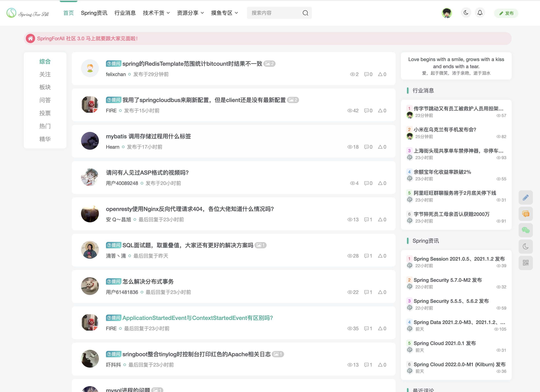The height and width of the screenshot is (392, 540).
Task: Open the mybatis 调用存储过程 post
Action: 148,136
